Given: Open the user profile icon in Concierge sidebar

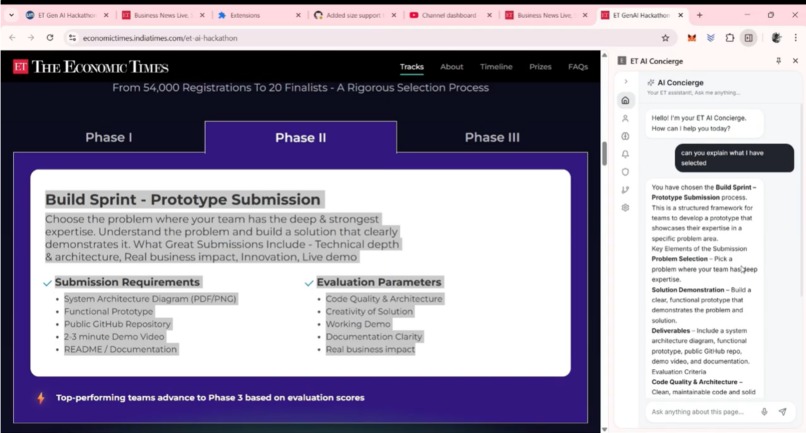Looking at the screenshot, I should tap(625, 118).
